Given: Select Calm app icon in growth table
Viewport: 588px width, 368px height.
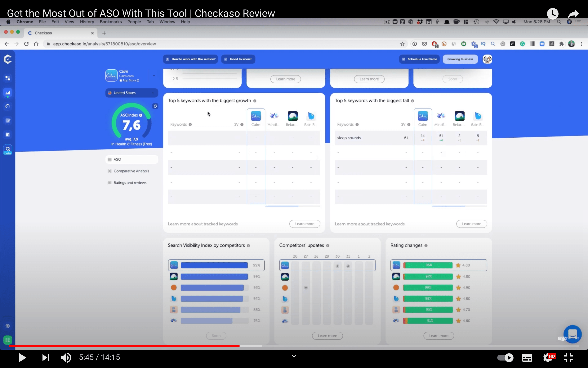Looking at the screenshot, I should (x=256, y=116).
